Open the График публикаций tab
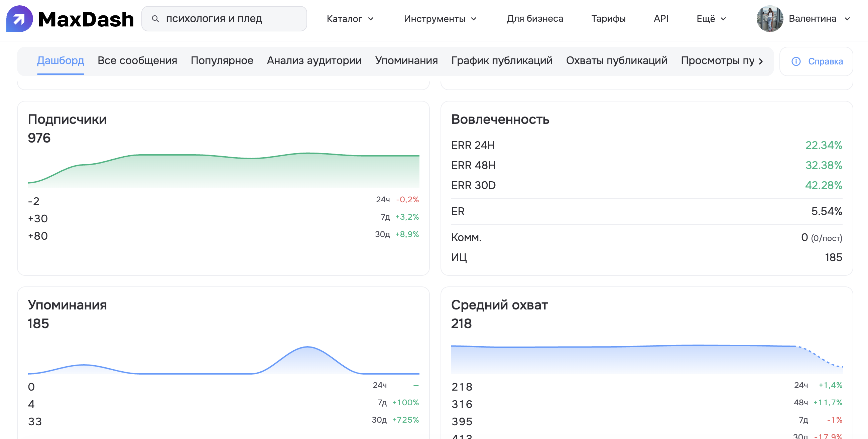Screen dimensions: 868x439 502,61
